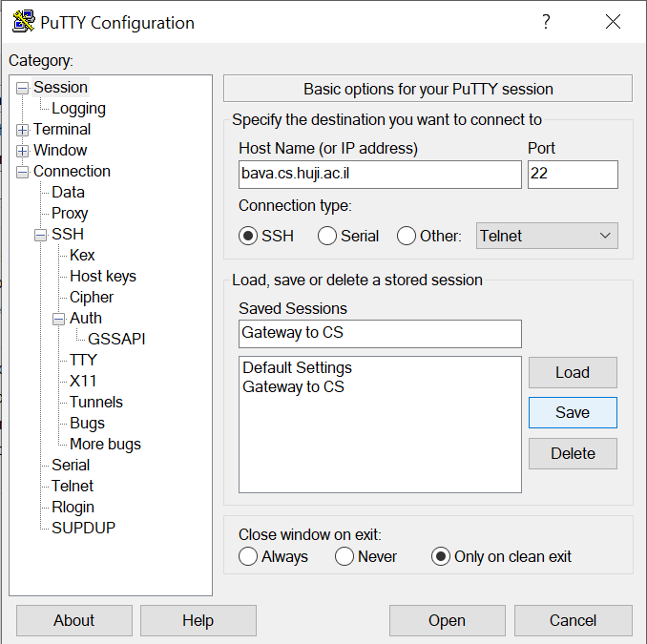Set close window on exit to Always
647x644 pixels.
(249, 556)
